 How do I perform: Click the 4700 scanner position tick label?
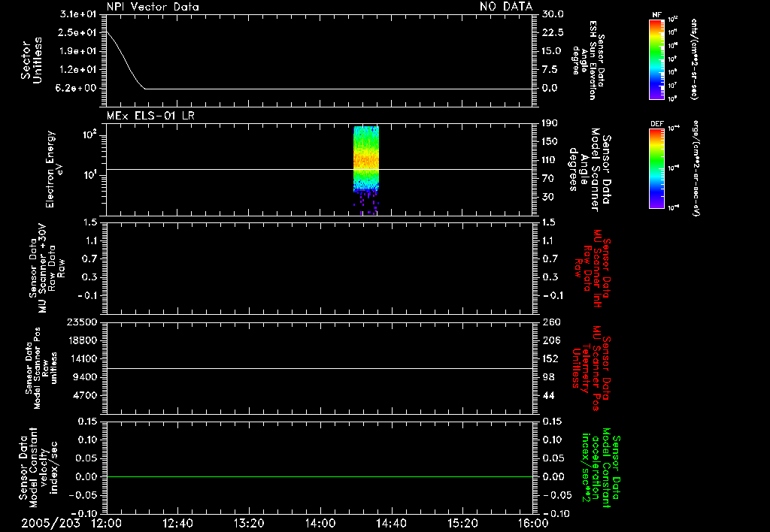tap(85, 395)
